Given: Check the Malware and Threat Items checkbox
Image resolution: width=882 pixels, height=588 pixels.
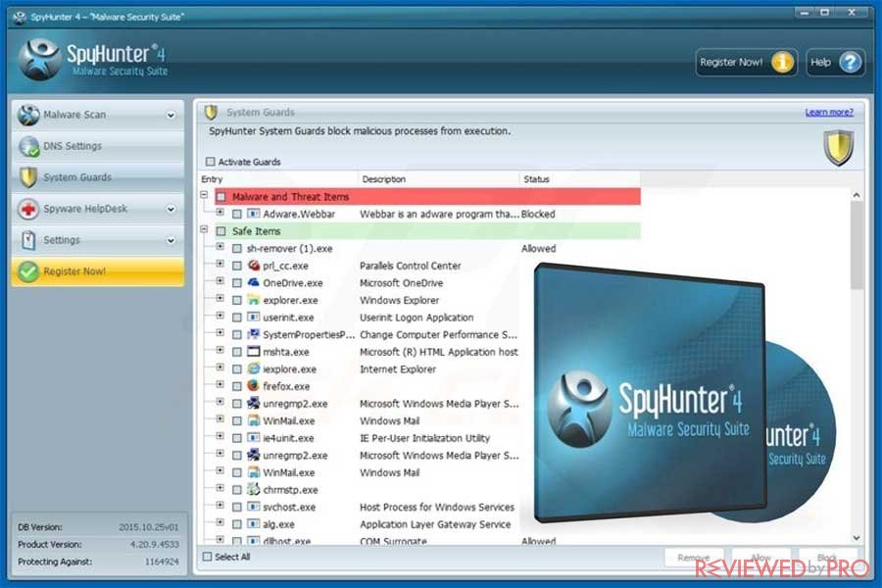Looking at the screenshot, I should click(x=221, y=197).
